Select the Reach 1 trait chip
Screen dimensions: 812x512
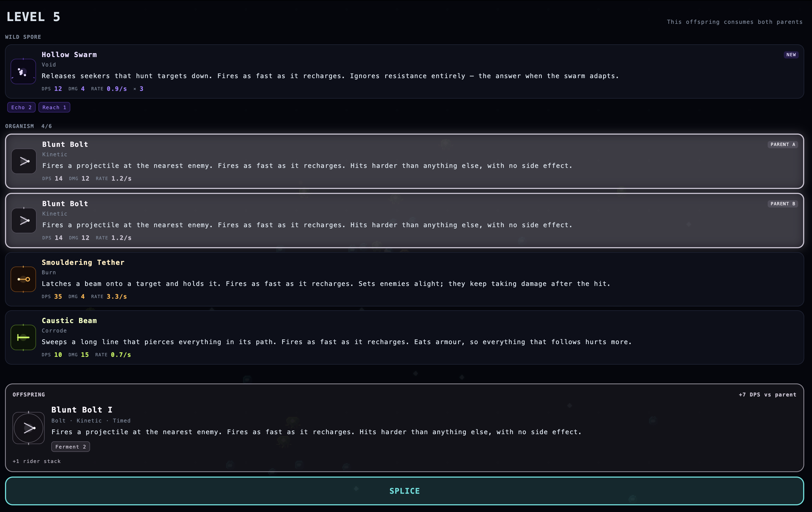[54, 107]
